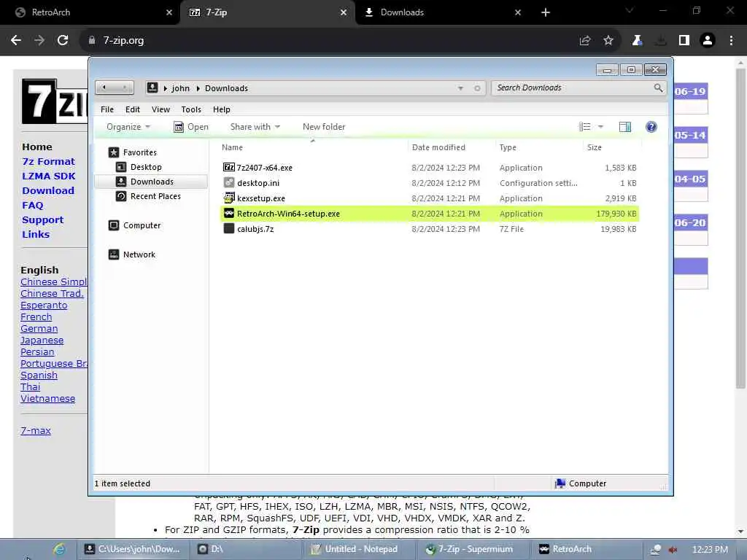Click the muted volume tray icon
Image resolution: width=747 pixels, height=560 pixels.
pos(673,550)
